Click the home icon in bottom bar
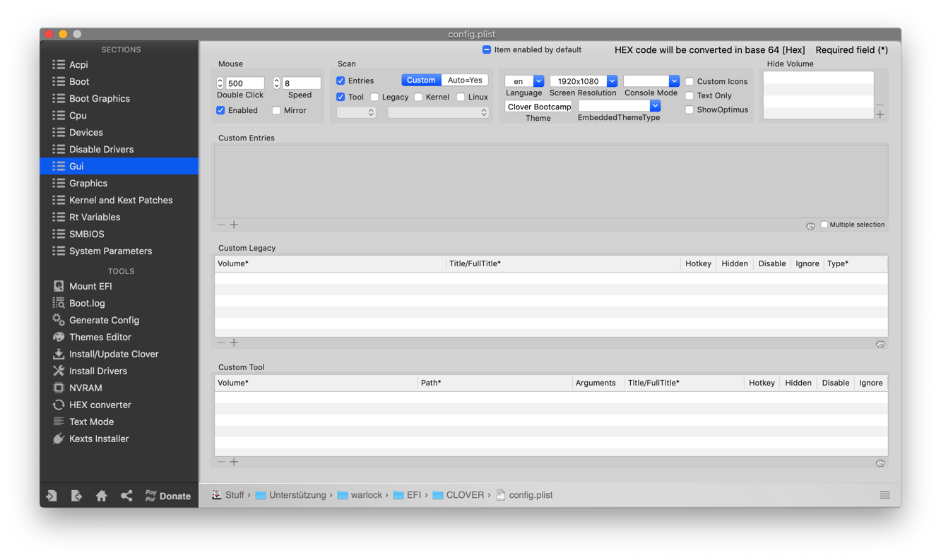The image size is (941, 560). click(102, 496)
